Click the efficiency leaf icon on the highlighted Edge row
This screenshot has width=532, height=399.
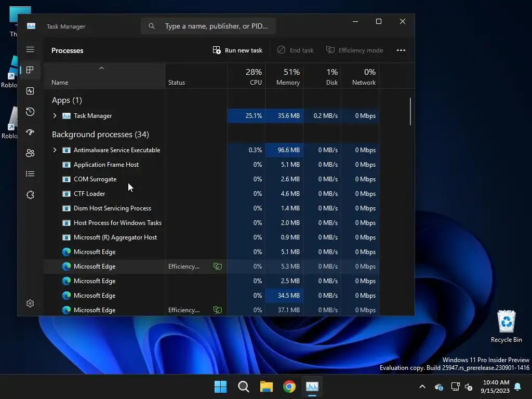218,267
